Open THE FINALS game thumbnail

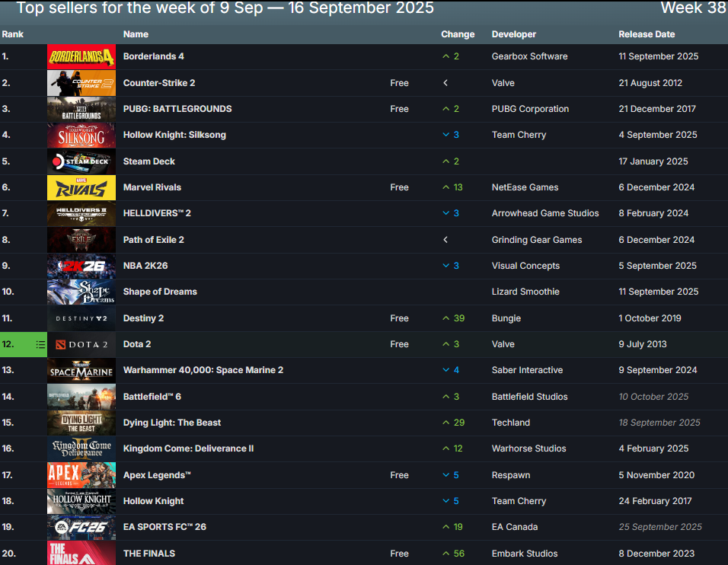point(81,554)
